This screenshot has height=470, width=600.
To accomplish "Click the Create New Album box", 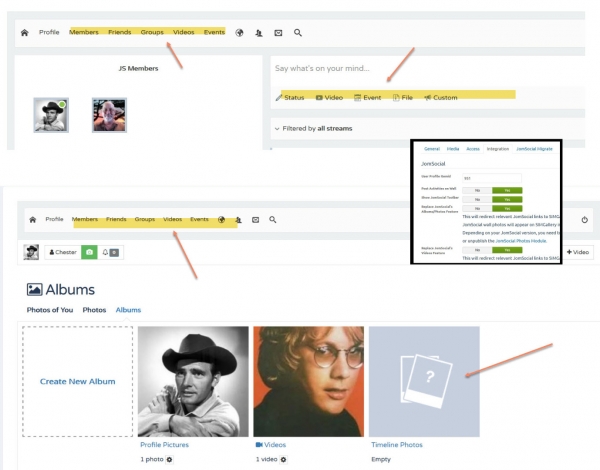I will (77, 381).
